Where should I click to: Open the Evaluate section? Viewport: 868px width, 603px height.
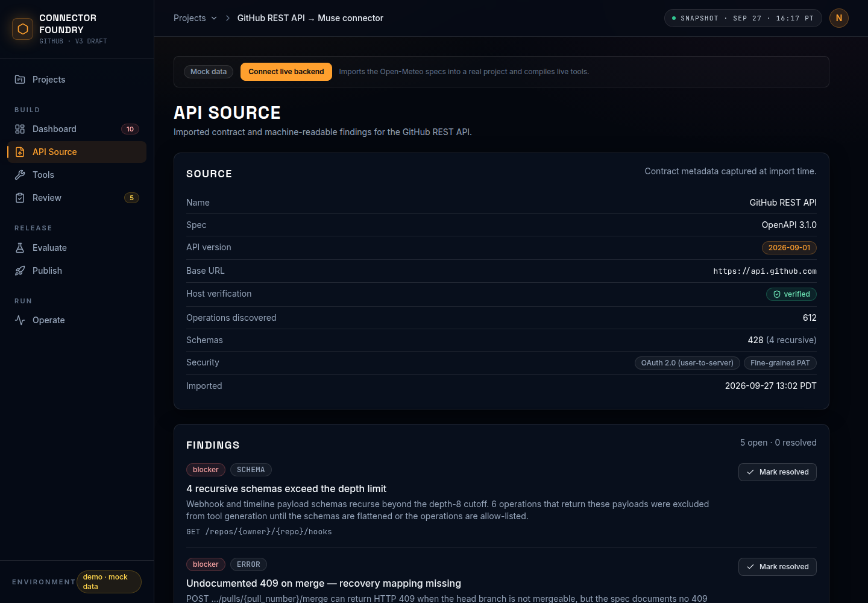(x=77, y=248)
